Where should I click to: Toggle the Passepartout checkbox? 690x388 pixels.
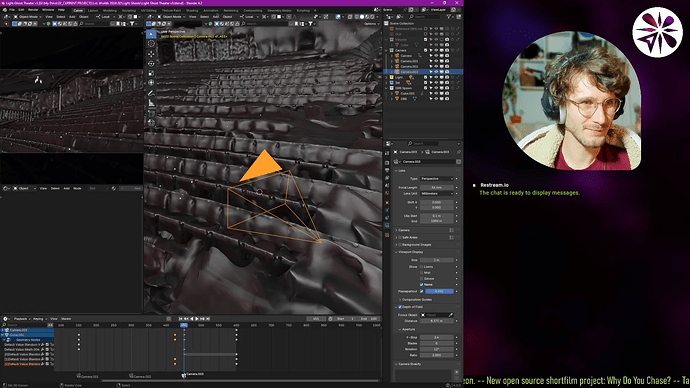coord(421,291)
